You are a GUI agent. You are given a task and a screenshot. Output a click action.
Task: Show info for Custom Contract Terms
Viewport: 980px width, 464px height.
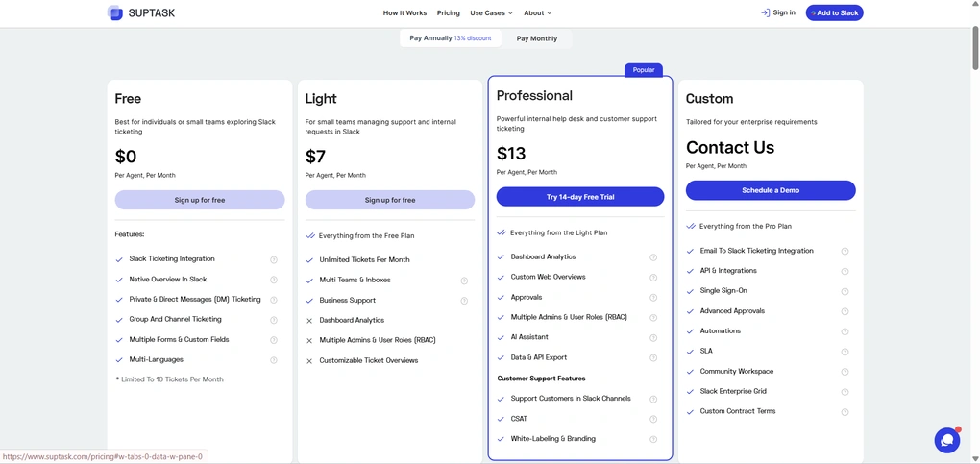[x=845, y=412]
